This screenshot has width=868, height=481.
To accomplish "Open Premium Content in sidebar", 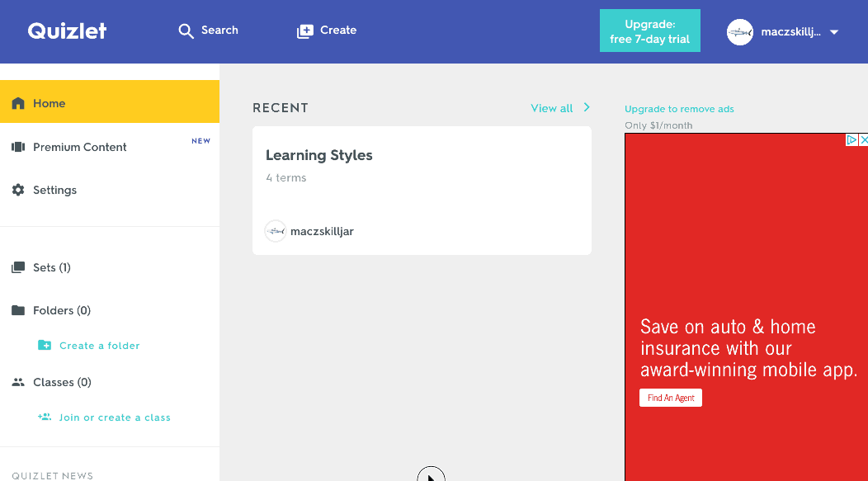I will coord(79,147).
